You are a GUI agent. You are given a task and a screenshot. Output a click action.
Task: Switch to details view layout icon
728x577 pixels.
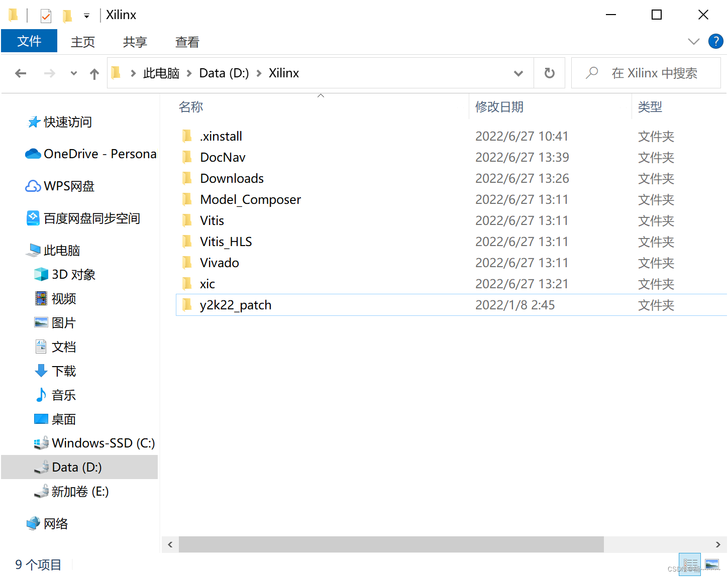tap(690, 564)
